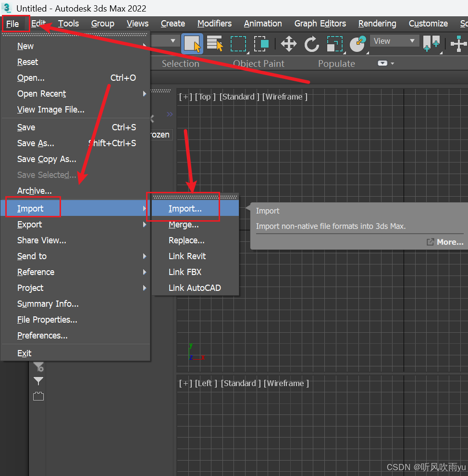Select the Select Object tool

(x=192, y=44)
